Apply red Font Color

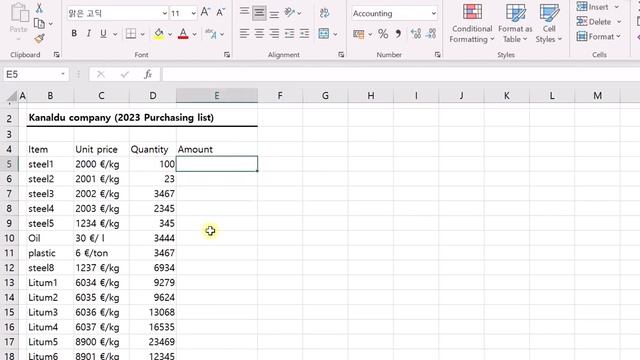[x=183, y=34]
